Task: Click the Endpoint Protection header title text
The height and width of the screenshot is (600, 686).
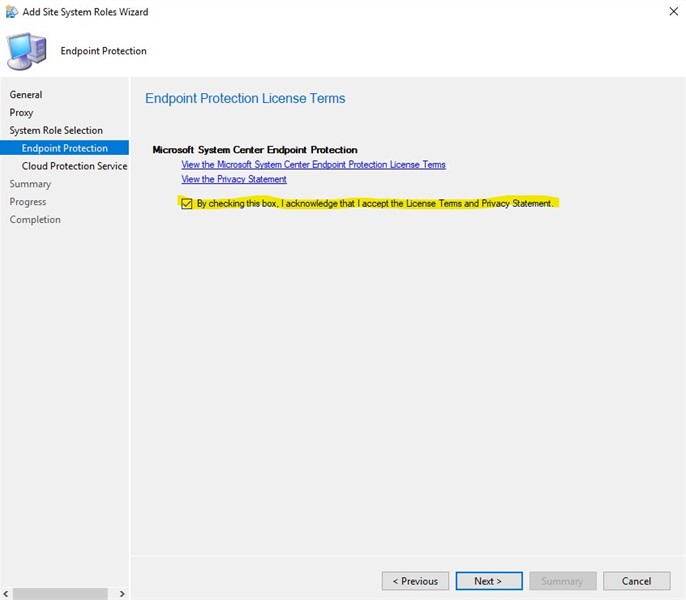Action: click(103, 51)
